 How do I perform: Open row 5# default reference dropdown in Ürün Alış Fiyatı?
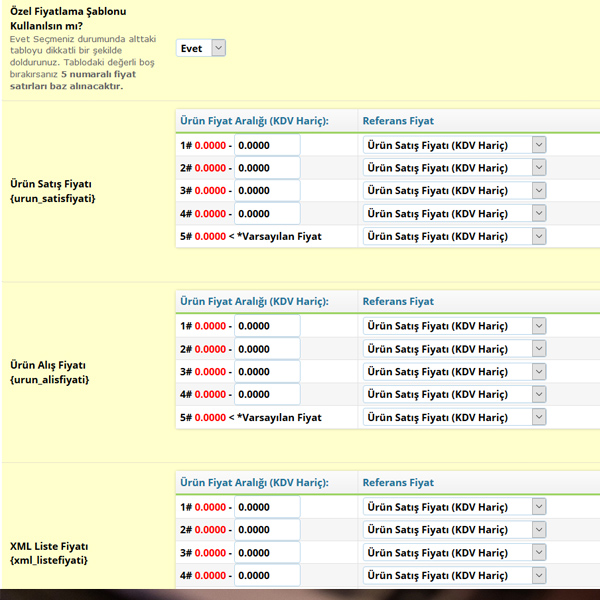[454, 417]
